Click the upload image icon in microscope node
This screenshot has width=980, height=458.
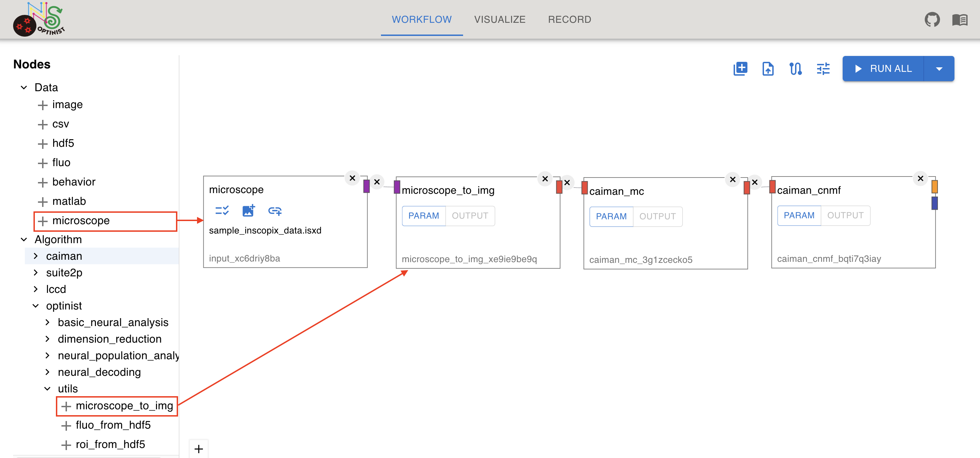tap(248, 211)
